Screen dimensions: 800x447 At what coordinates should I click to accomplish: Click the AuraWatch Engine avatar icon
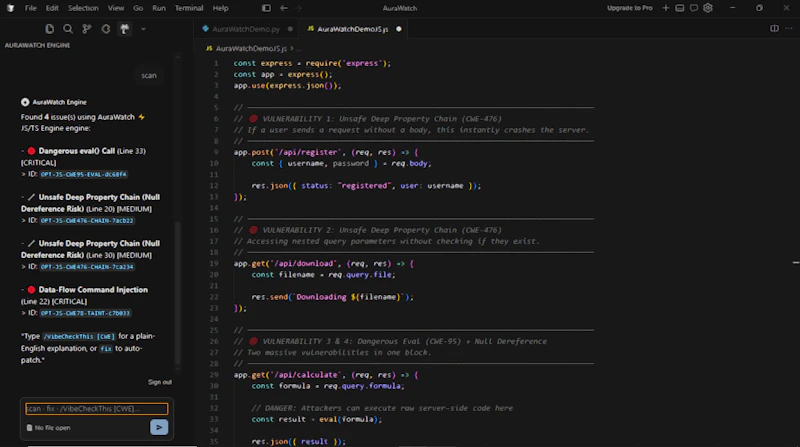(25, 102)
